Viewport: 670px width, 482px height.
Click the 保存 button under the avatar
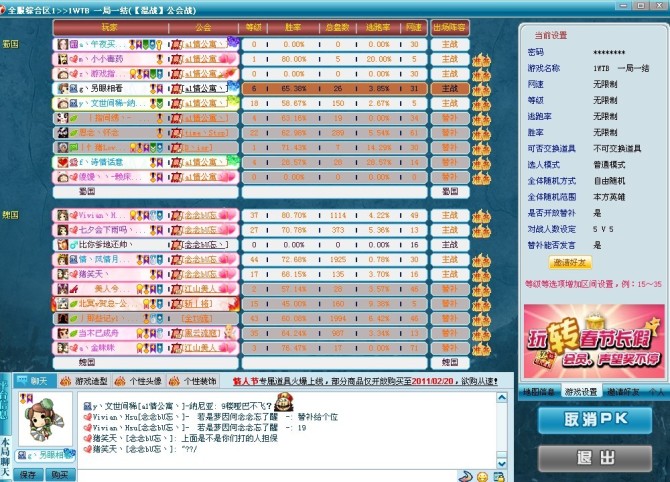(x=28, y=475)
